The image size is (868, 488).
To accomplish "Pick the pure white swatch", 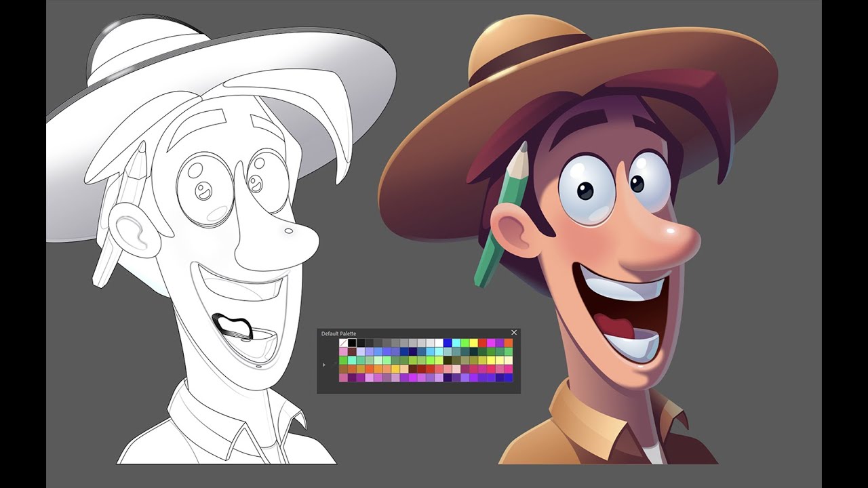I will point(439,343).
